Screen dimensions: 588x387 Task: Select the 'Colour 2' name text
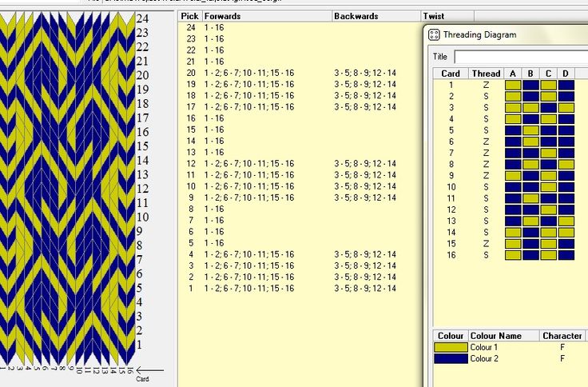[x=484, y=358]
